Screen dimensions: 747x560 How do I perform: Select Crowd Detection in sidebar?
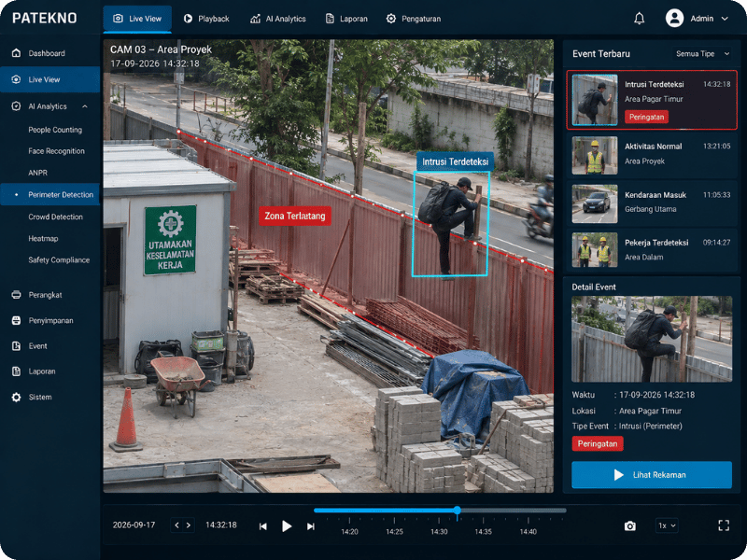(x=55, y=217)
